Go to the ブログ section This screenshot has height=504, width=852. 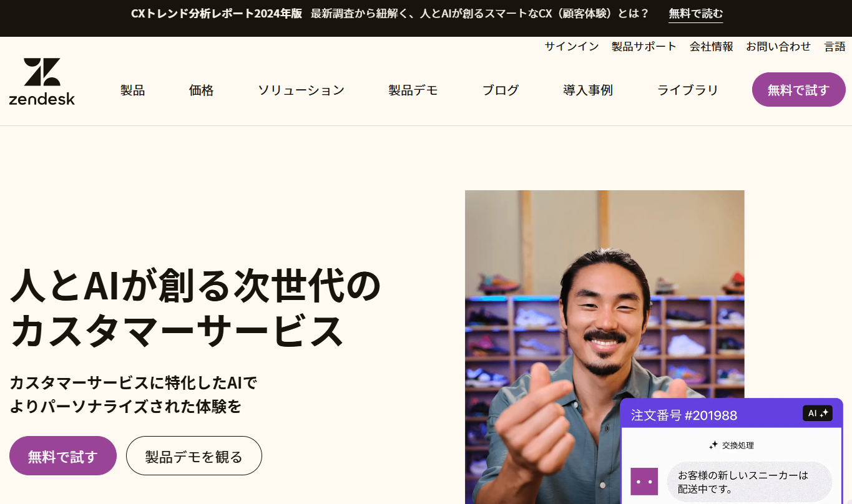[501, 90]
